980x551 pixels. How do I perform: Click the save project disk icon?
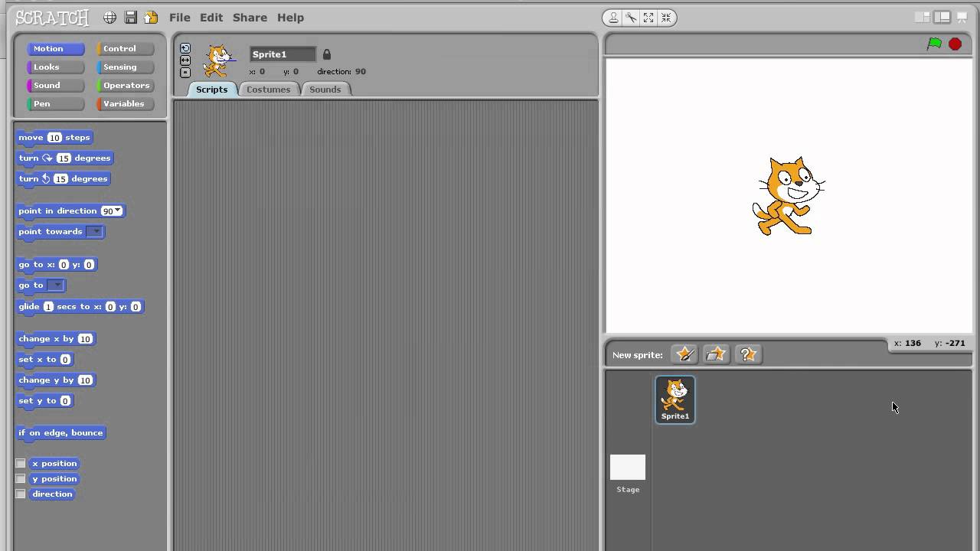tap(131, 18)
